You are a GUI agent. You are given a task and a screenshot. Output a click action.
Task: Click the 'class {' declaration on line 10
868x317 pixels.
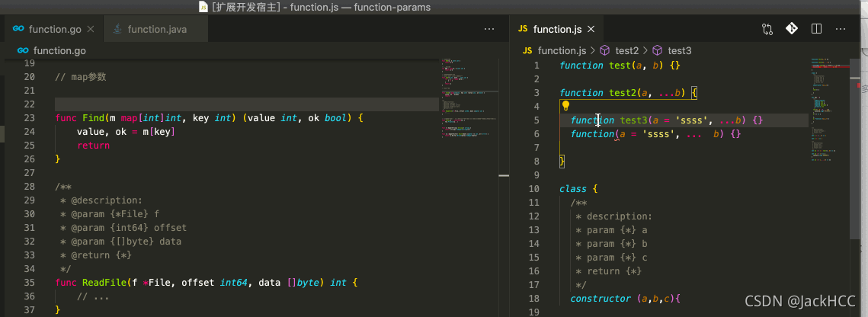tap(578, 189)
